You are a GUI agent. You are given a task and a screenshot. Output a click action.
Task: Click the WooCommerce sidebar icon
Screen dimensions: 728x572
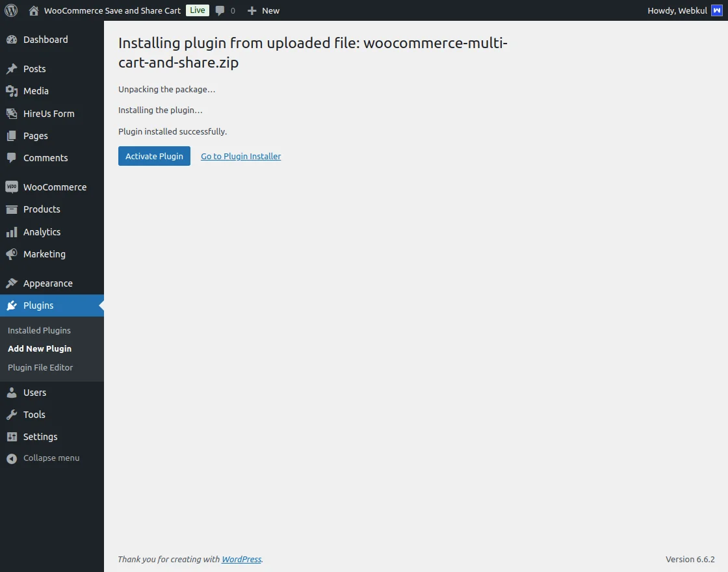click(x=13, y=187)
